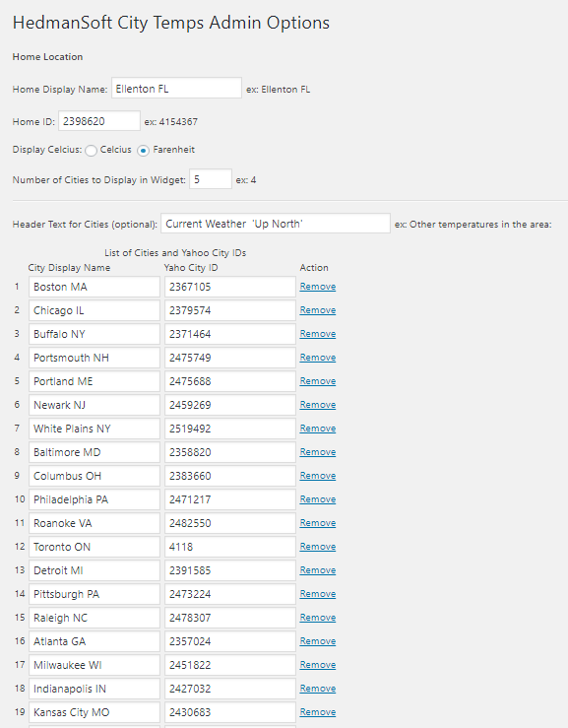
Task: Edit the Atlanta GA name field
Action: pyautogui.click(x=95, y=642)
